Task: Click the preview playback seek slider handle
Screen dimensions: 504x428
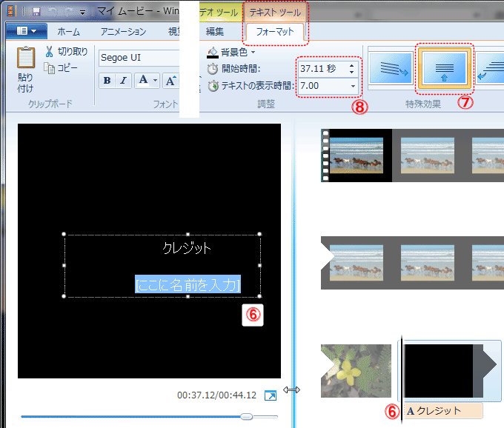Action: [x=247, y=417]
